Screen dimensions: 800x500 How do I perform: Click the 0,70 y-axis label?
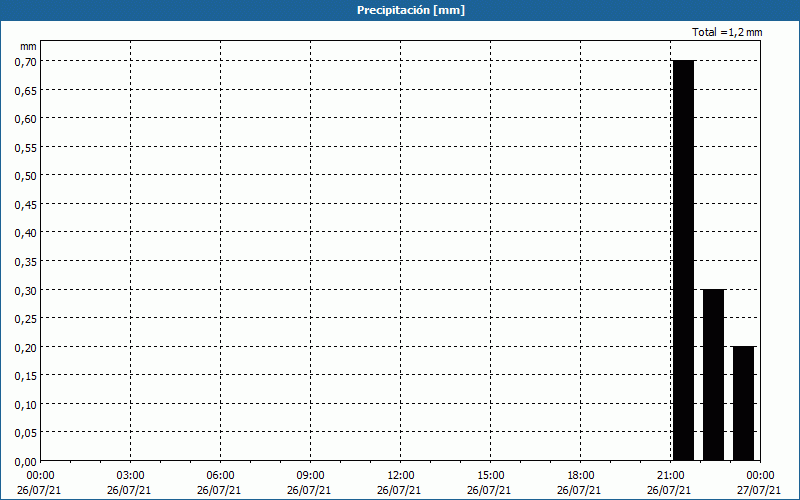tap(26, 61)
